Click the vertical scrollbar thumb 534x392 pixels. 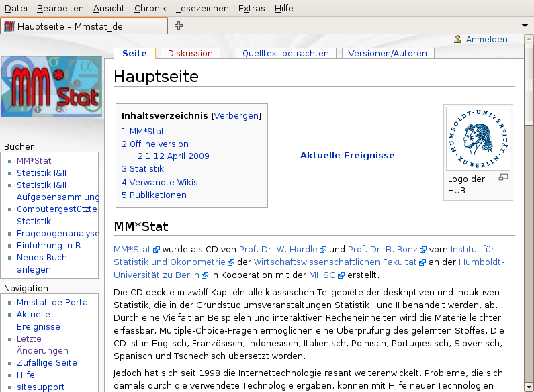click(x=529, y=83)
